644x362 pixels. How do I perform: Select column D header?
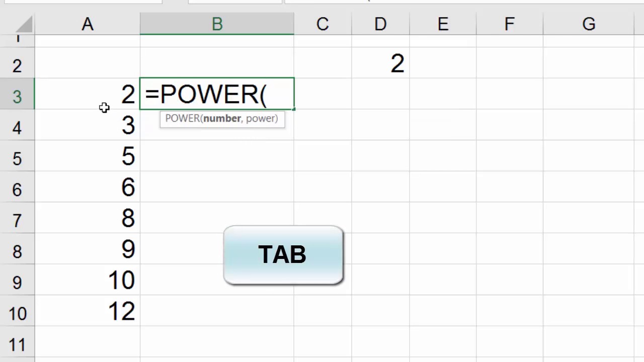click(x=380, y=24)
